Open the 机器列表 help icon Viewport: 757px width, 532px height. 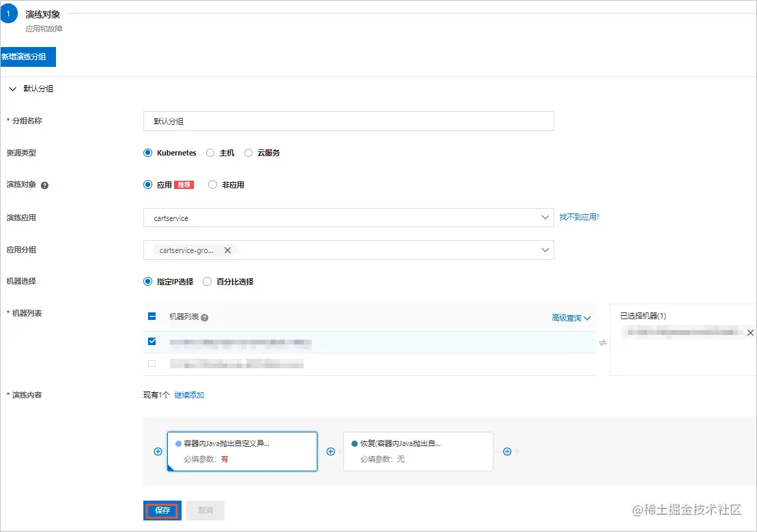205,318
